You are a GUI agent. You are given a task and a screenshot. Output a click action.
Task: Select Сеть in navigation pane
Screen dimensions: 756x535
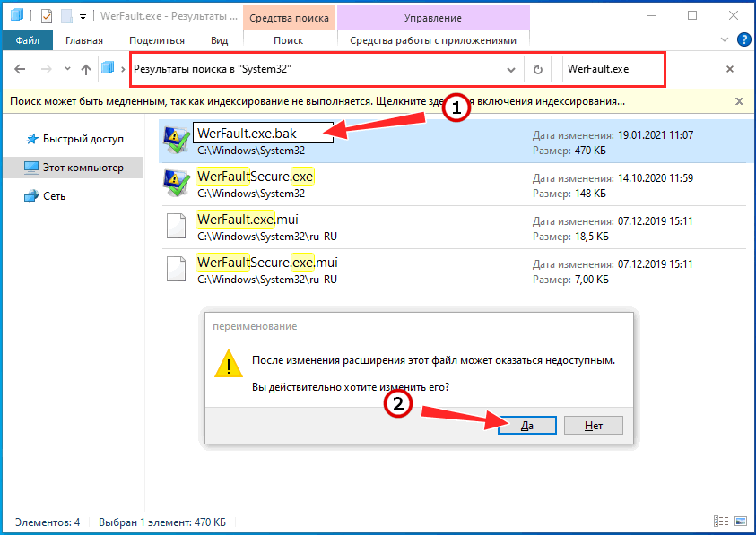(54, 196)
